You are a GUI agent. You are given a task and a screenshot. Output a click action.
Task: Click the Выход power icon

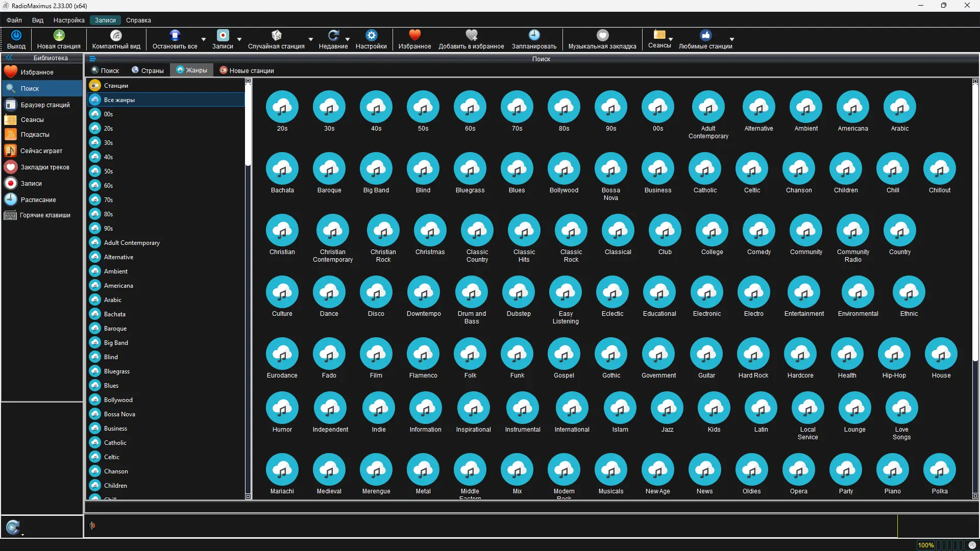16,35
